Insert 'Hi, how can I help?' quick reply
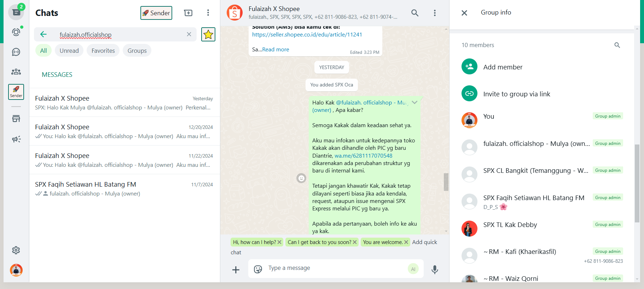This screenshot has width=644, height=289. click(x=254, y=242)
